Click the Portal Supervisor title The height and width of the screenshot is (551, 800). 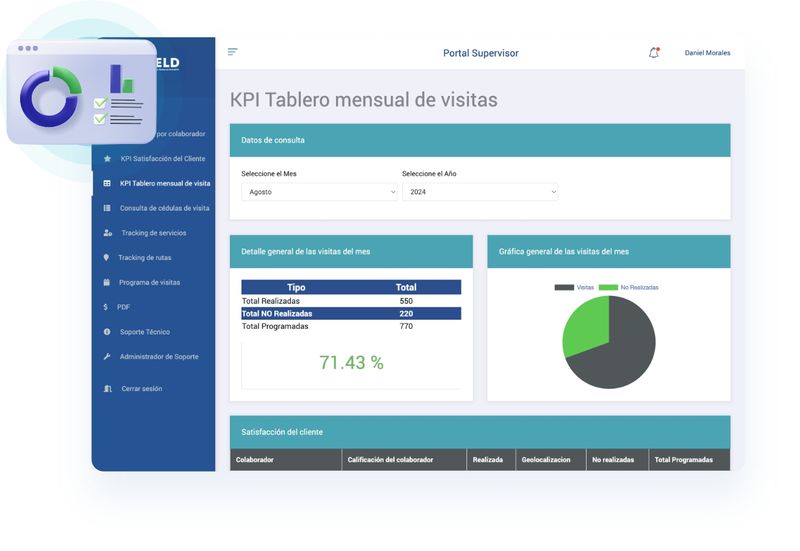[481, 53]
